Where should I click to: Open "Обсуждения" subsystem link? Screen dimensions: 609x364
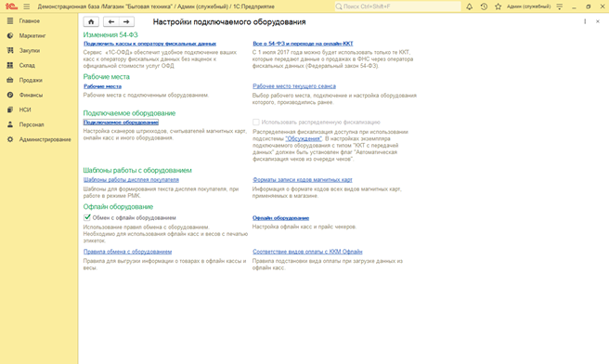point(304,138)
